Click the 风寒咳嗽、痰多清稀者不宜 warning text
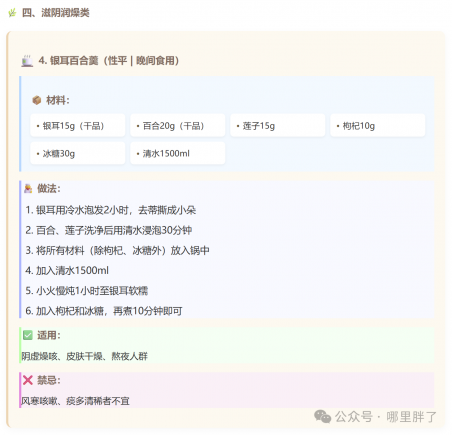This screenshot has height=435, width=452. [x=75, y=401]
